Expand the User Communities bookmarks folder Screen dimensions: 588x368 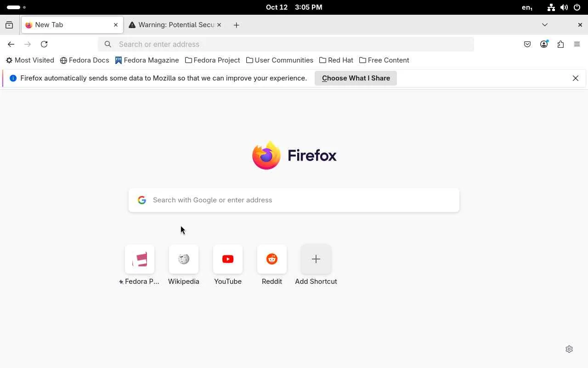pyautogui.click(x=280, y=60)
